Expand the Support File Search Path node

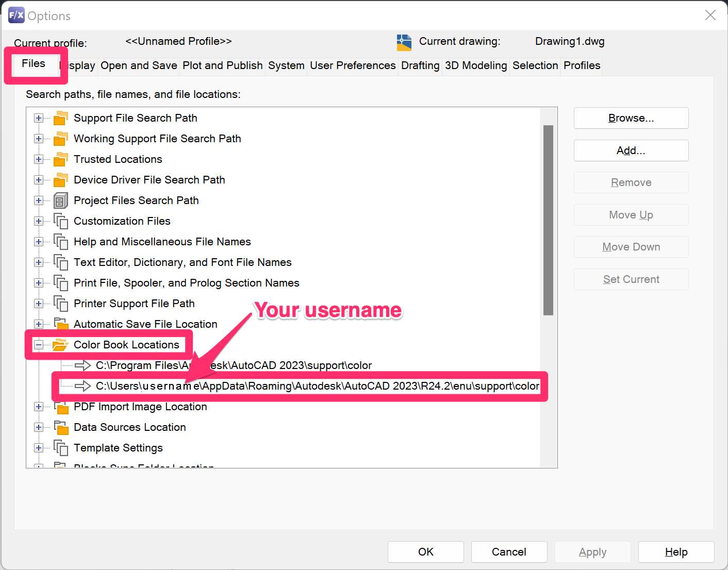point(39,118)
